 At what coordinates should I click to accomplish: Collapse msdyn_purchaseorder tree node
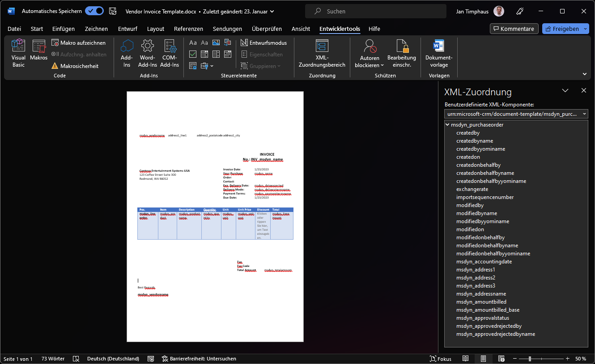pos(448,125)
